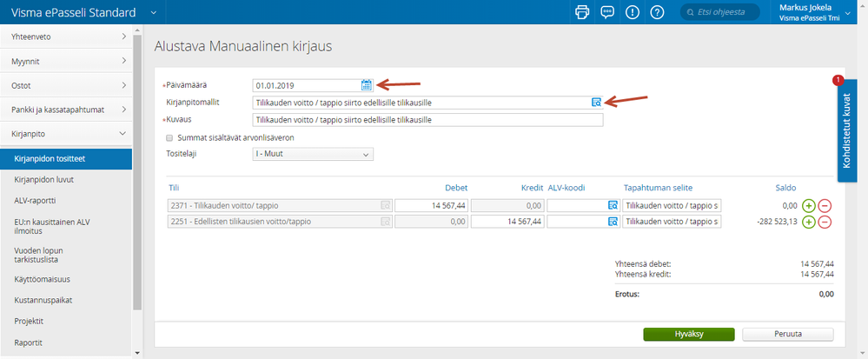Click the green Hyväksy button

pyautogui.click(x=689, y=334)
